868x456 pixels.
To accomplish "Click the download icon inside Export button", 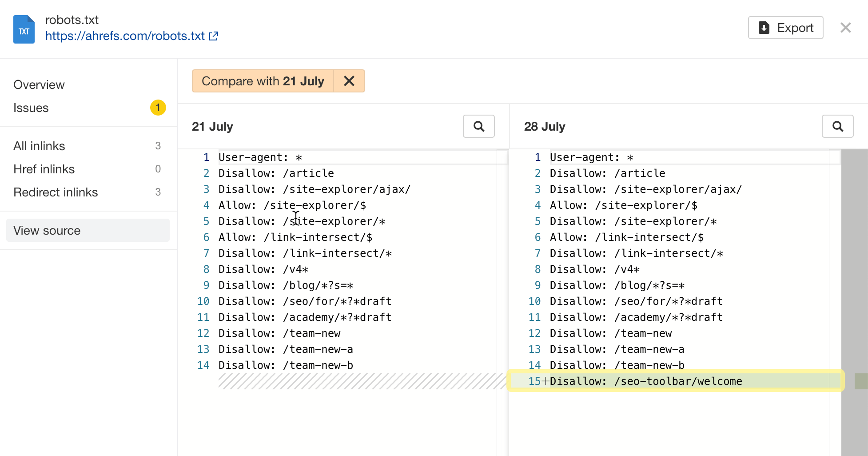I will tap(764, 27).
